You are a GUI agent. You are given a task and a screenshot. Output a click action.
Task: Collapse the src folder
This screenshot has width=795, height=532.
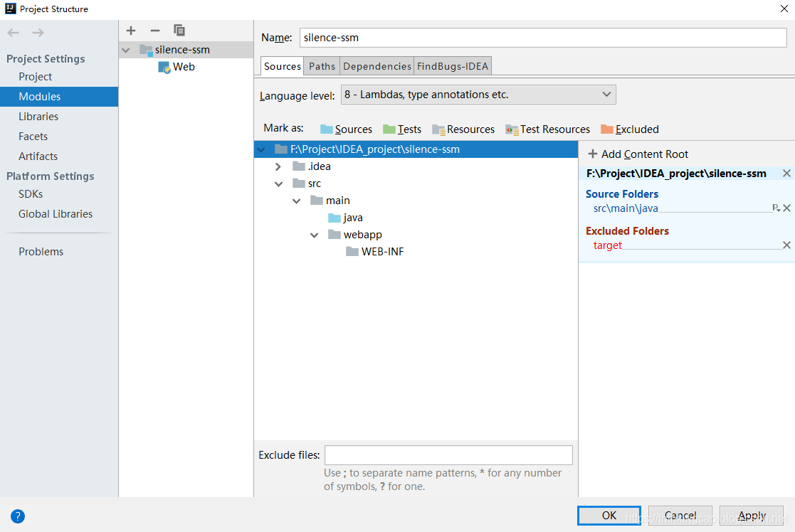pos(279,184)
